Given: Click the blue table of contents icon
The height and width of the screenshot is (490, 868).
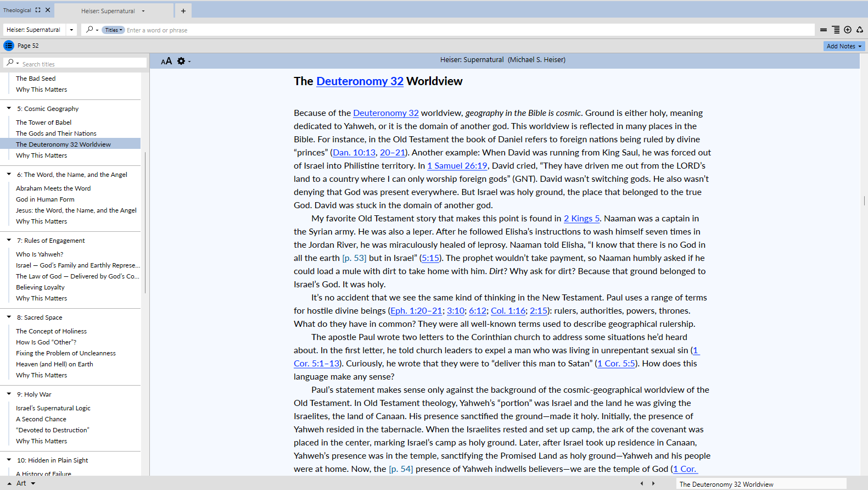Looking at the screenshot, I should [x=9, y=46].
